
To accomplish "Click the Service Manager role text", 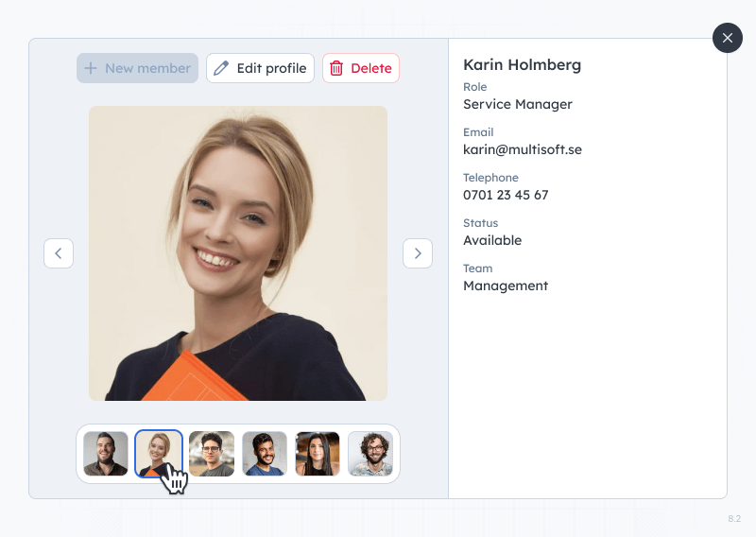I will (x=518, y=104).
